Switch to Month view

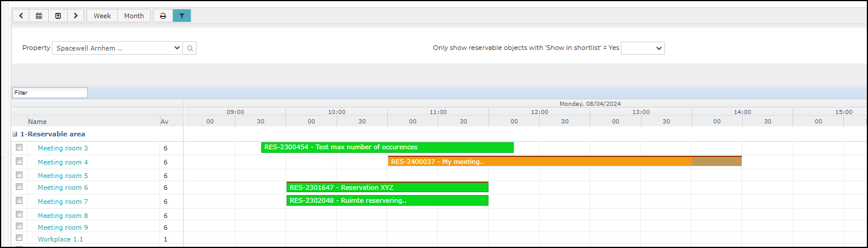pyautogui.click(x=134, y=16)
